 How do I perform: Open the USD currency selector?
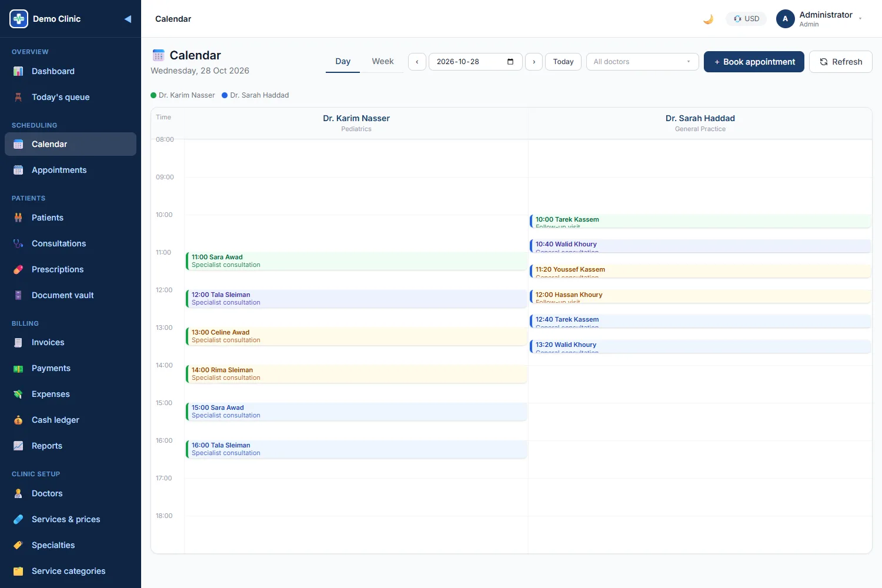(x=746, y=19)
